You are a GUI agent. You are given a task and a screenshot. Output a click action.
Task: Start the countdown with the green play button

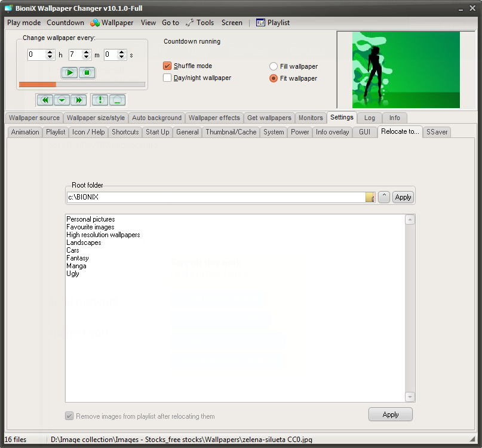(70, 73)
